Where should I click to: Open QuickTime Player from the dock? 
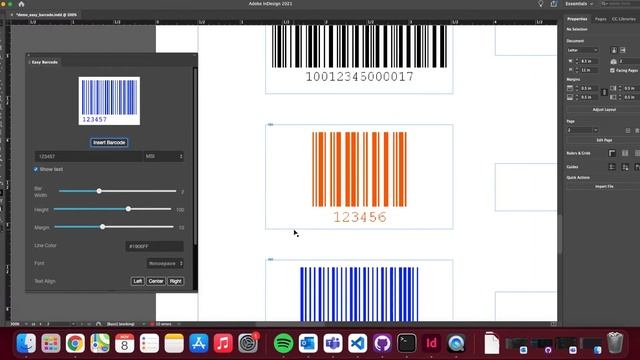click(456, 343)
